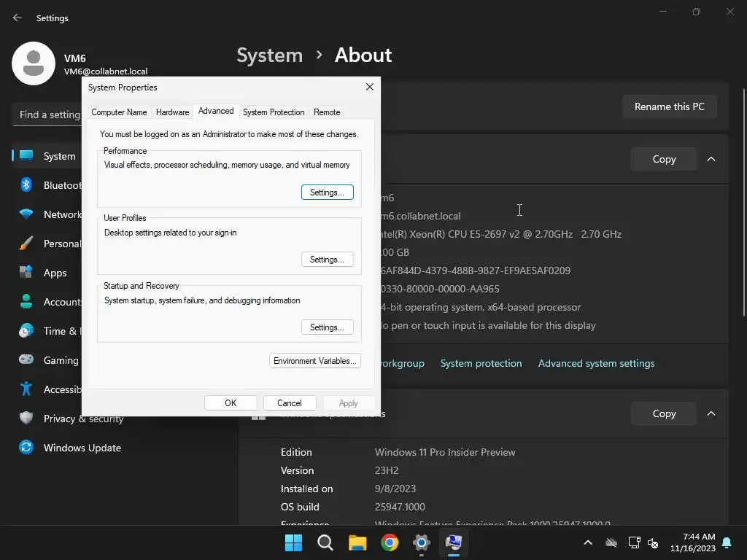Open Startup and Recovery Settings button
Image resolution: width=747 pixels, height=560 pixels.
[328, 327]
